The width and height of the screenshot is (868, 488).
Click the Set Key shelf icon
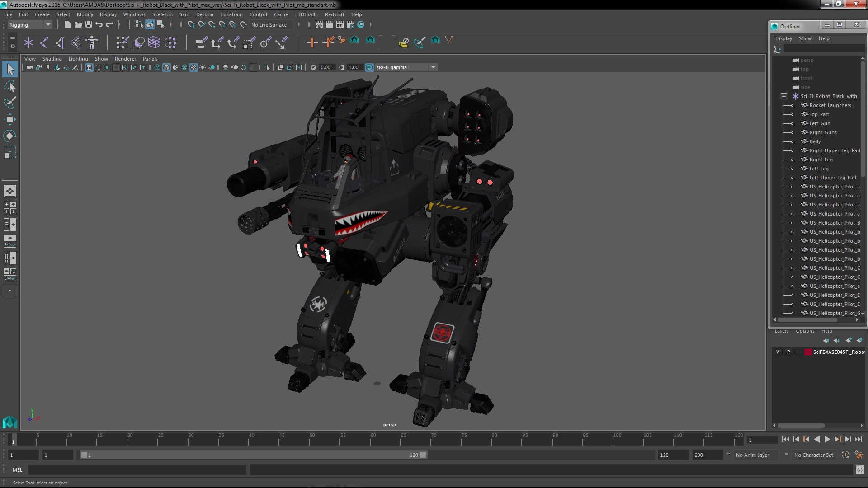point(312,42)
